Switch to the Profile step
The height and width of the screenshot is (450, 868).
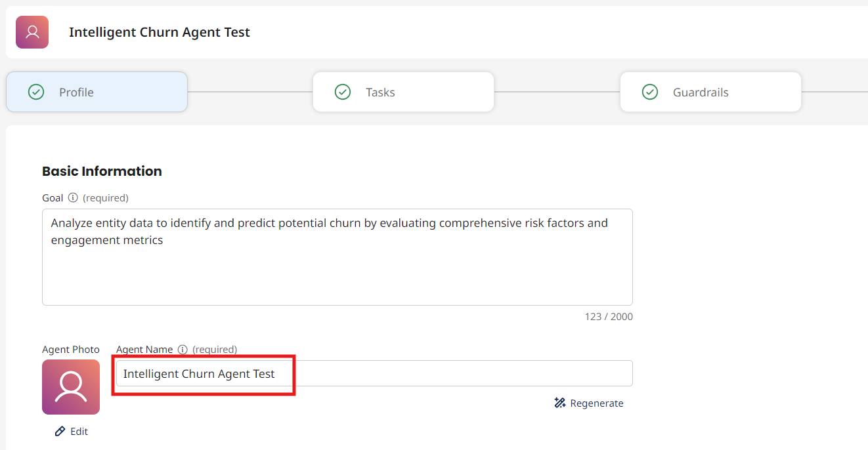[97, 92]
